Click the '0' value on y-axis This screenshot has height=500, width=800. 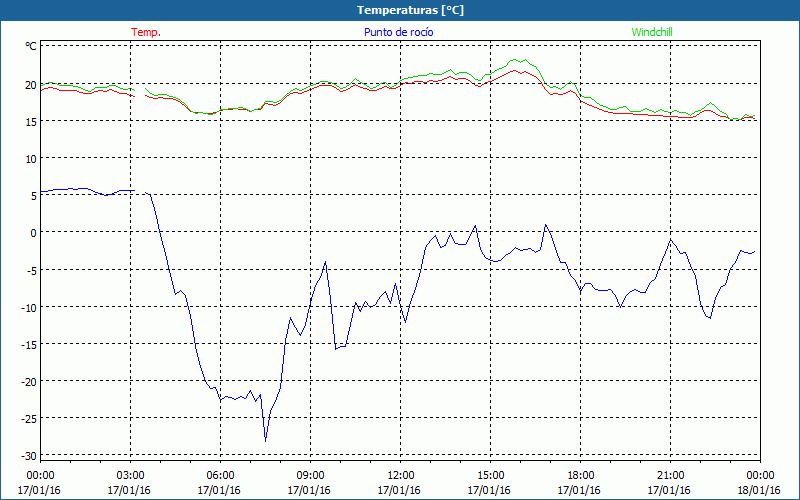[34, 233]
